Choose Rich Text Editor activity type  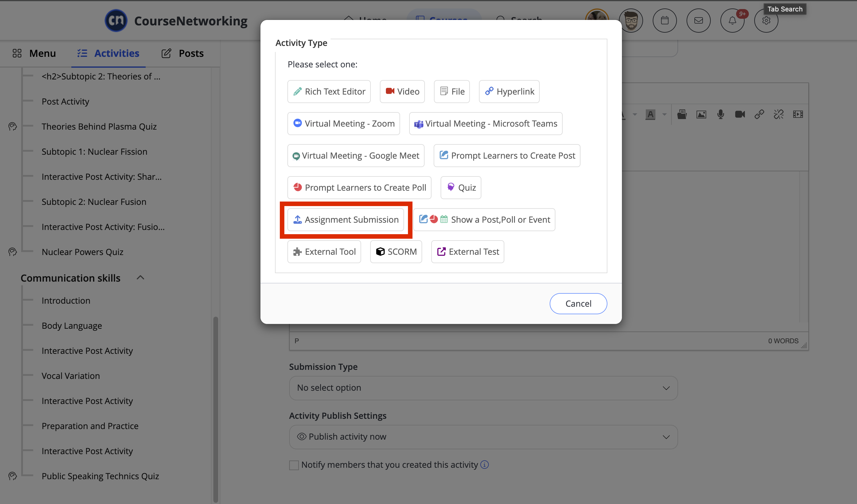point(329,92)
